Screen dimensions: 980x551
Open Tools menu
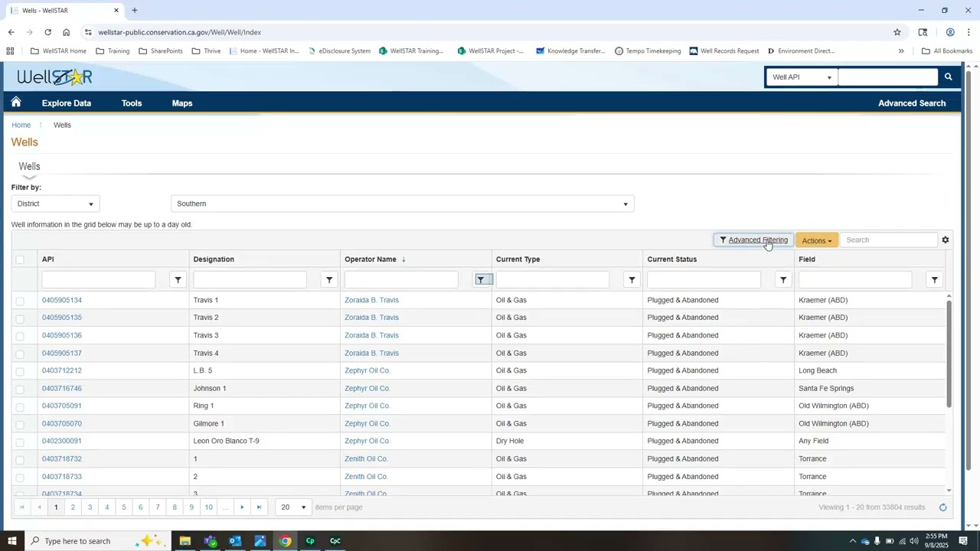[x=132, y=103]
